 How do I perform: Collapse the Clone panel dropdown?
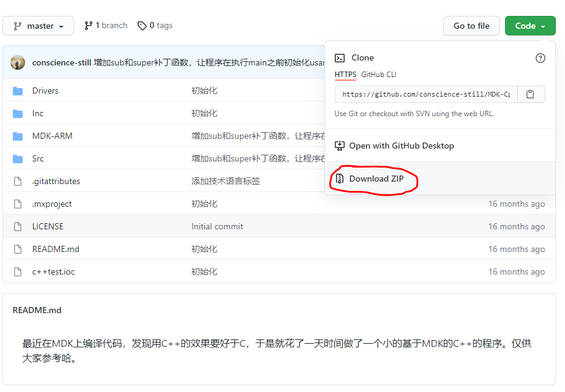click(x=530, y=26)
